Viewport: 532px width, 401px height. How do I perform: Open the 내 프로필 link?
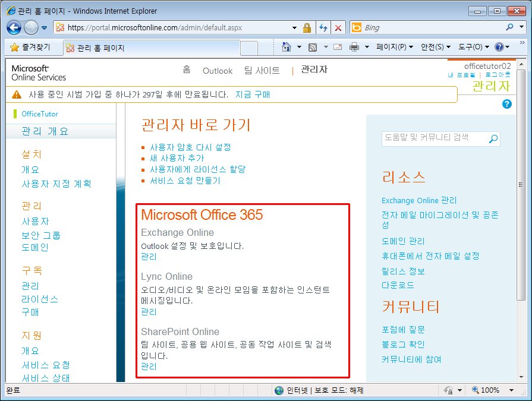click(461, 75)
